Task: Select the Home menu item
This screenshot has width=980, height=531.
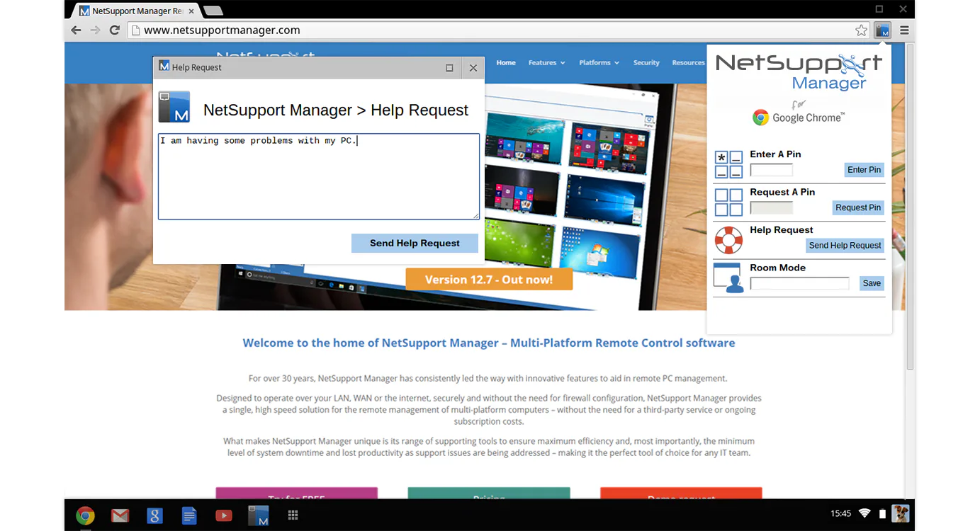Action: tap(506, 62)
